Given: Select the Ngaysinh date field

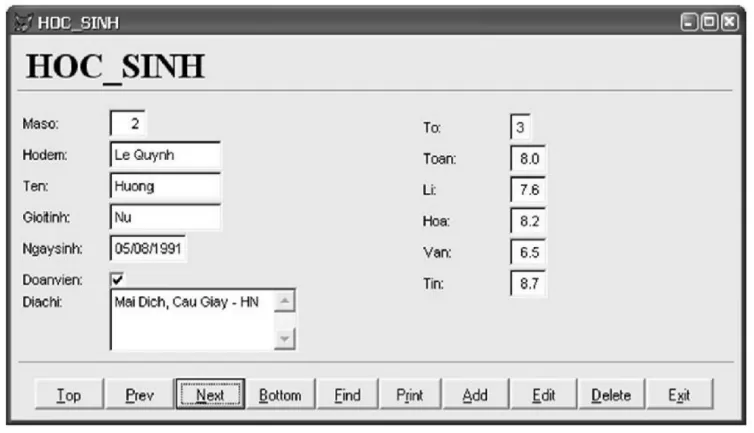Looking at the screenshot, I should [148, 249].
